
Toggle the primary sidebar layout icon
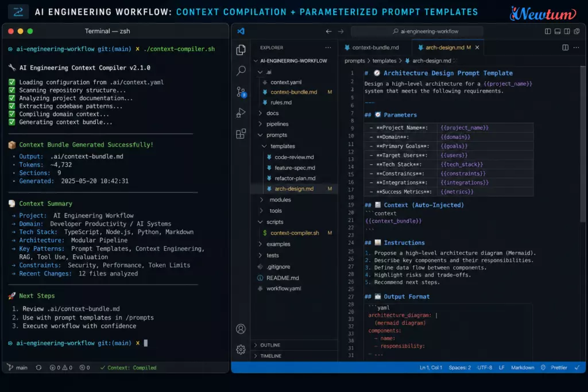[548, 32]
